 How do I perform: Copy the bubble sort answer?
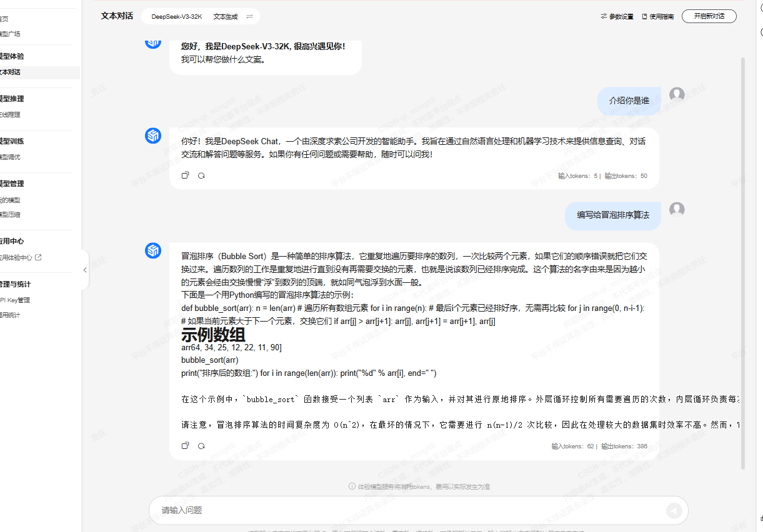(185, 446)
